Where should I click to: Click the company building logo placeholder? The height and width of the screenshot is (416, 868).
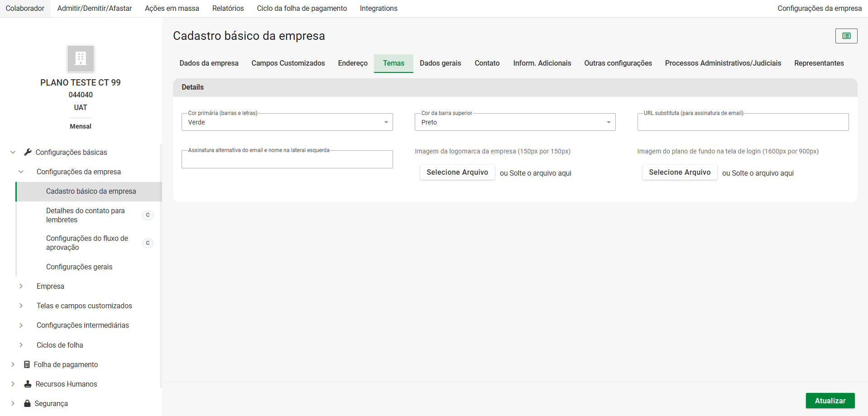81,58
